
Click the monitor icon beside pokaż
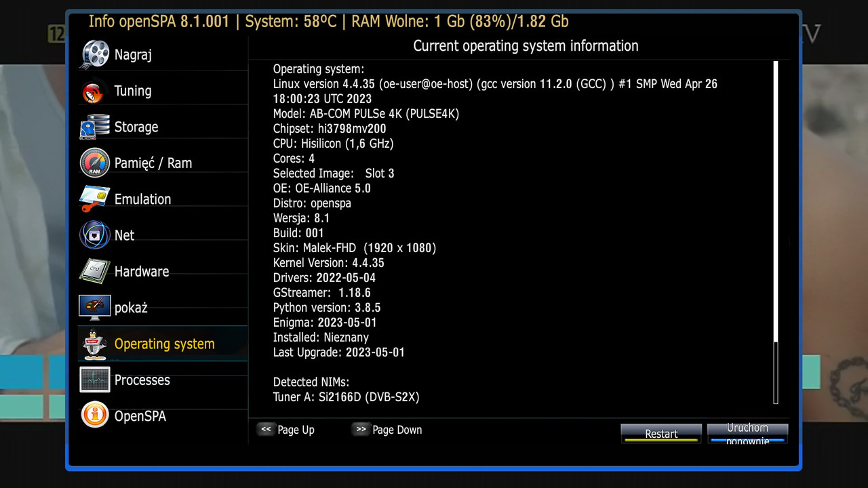pos(94,308)
